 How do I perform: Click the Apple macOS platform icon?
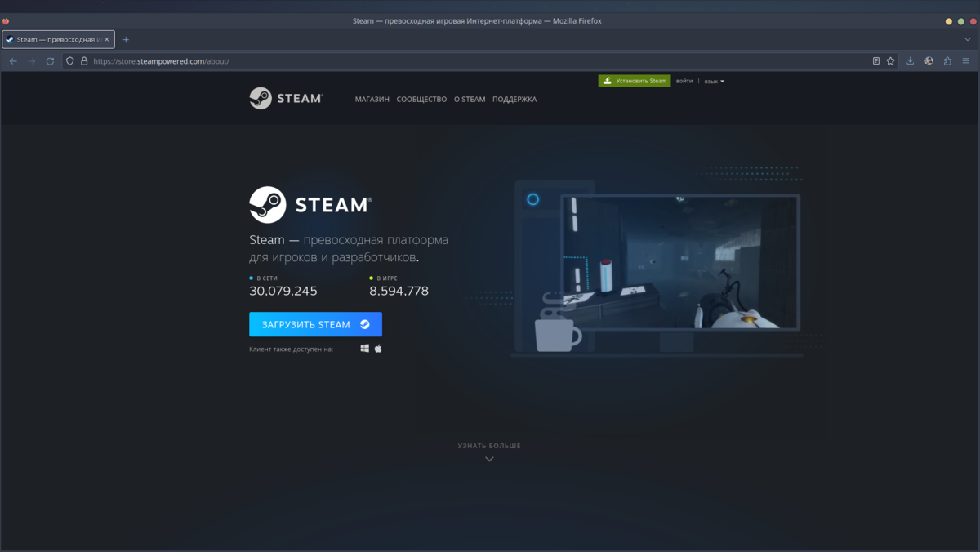(x=378, y=349)
